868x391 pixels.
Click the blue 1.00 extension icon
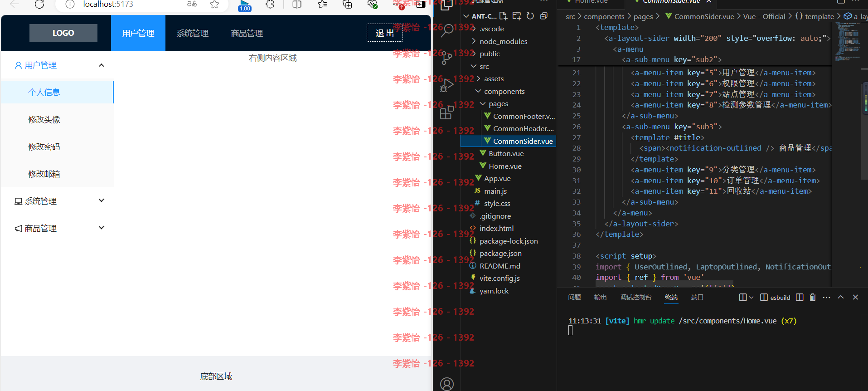(x=245, y=5)
